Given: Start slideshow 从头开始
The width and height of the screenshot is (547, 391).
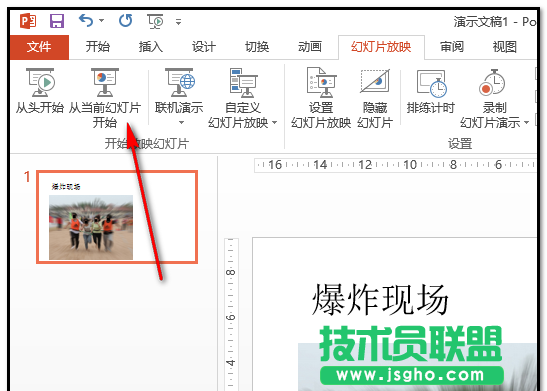Looking at the screenshot, I should 40,91.
